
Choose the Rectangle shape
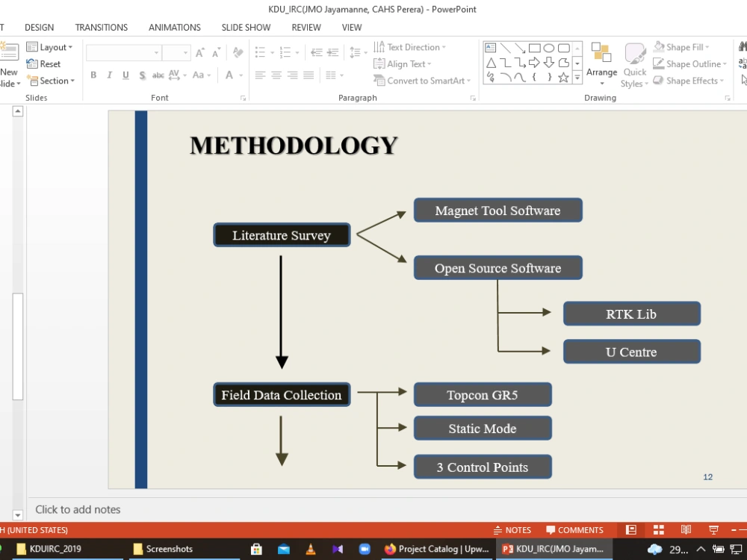point(535,48)
